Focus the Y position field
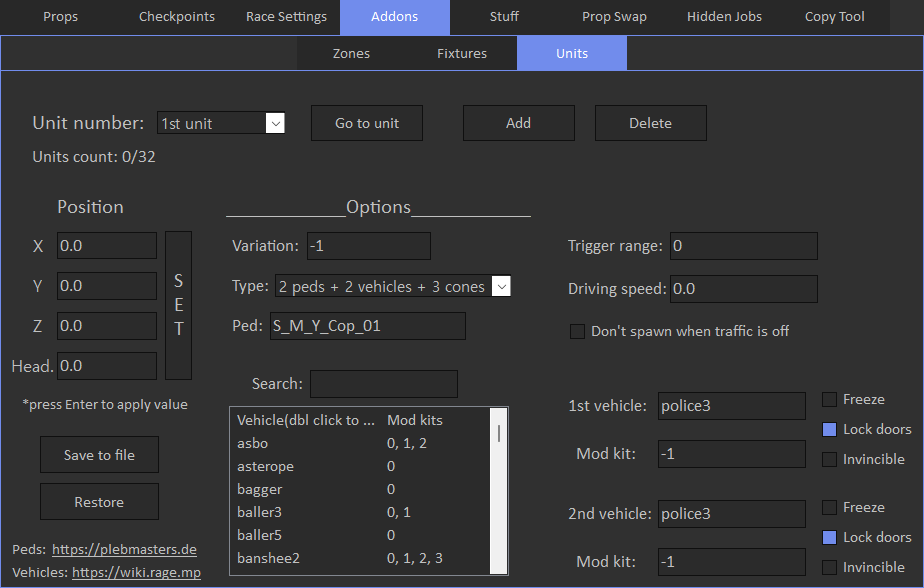 pyautogui.click(x=107, y=286)
